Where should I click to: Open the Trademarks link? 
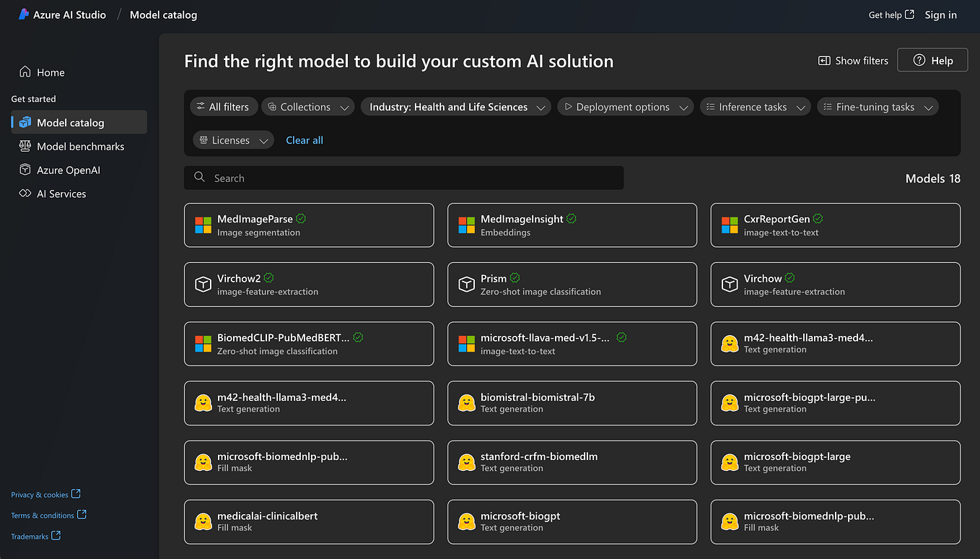[x=36, y=536]
